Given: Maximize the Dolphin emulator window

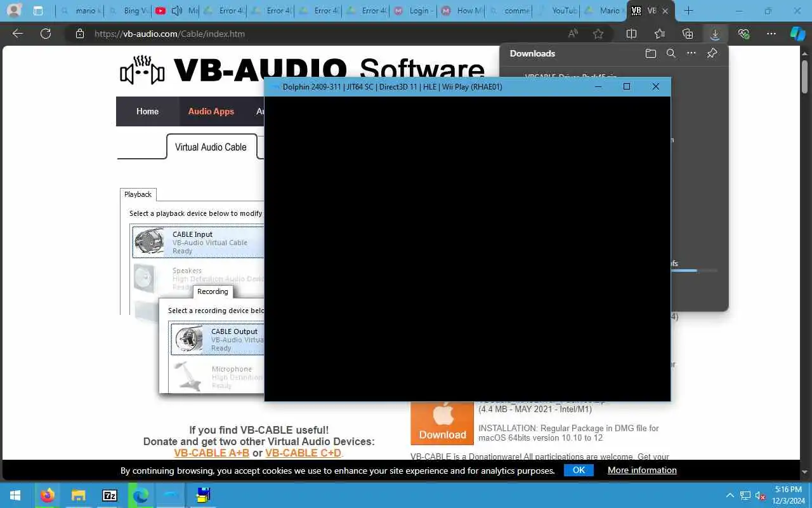Looking at the screenshot, I should 627,86.
